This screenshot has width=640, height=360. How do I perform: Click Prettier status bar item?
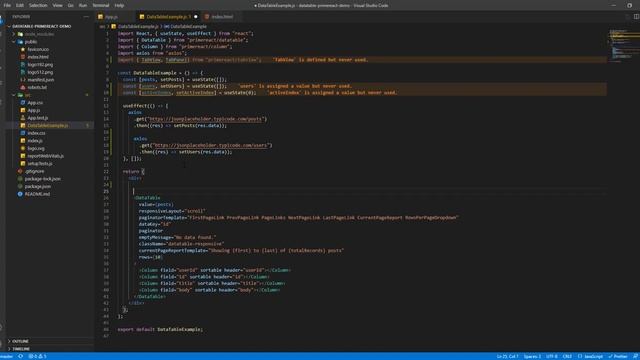[618, 356]
